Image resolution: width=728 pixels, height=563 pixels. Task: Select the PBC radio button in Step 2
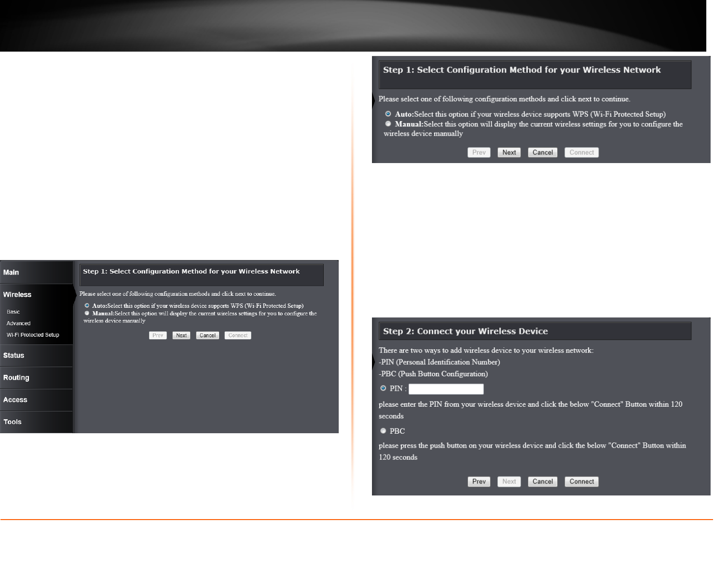pos(384,431)
